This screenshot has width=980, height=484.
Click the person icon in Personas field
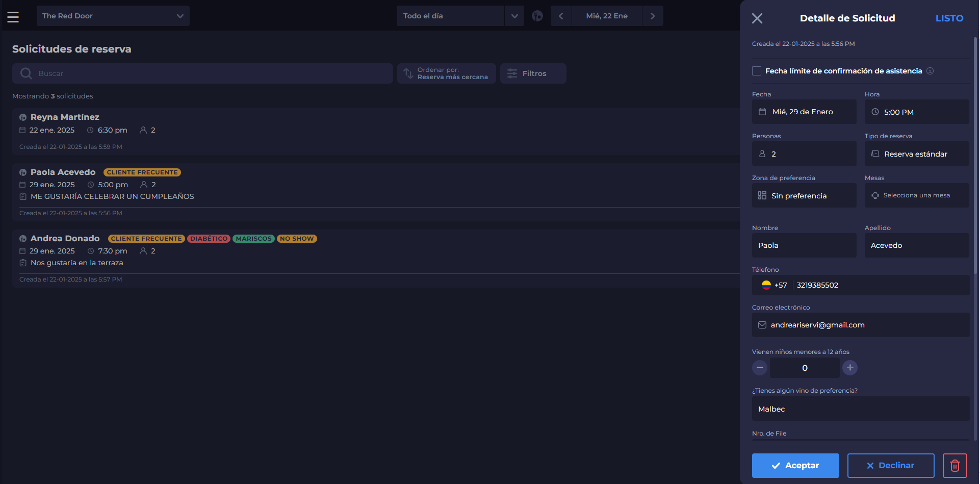[762, 154]
